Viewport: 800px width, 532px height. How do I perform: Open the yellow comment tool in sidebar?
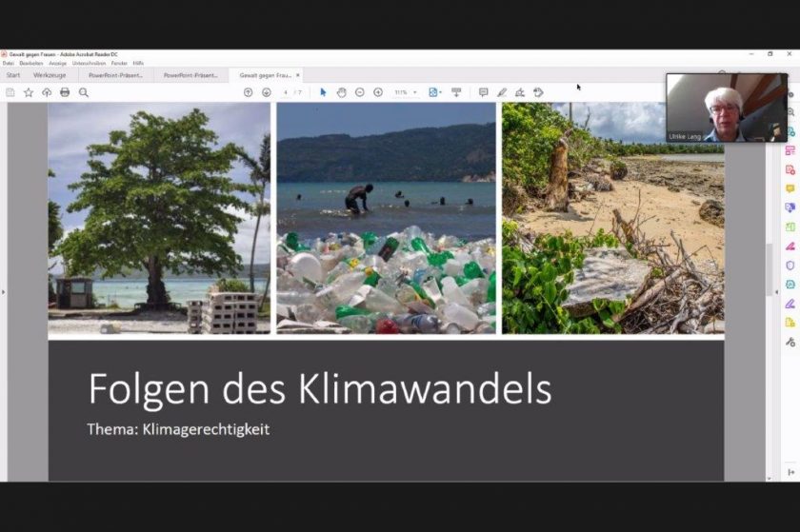point(790,188)
